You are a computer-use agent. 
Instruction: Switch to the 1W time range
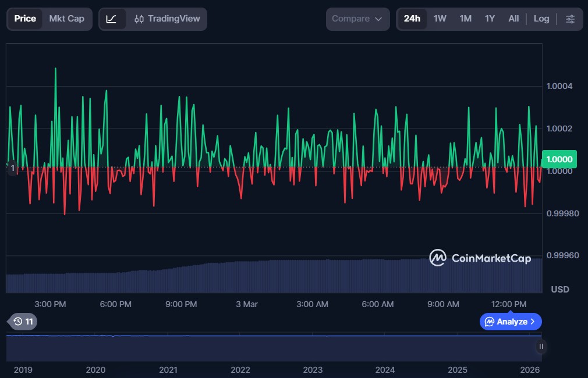click(x=440, y=19)
